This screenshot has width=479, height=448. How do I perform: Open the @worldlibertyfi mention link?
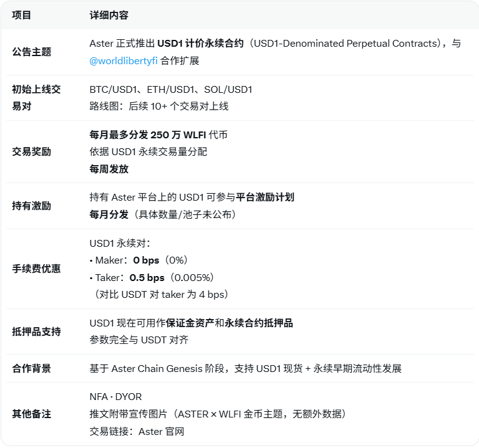coord(123,60)
